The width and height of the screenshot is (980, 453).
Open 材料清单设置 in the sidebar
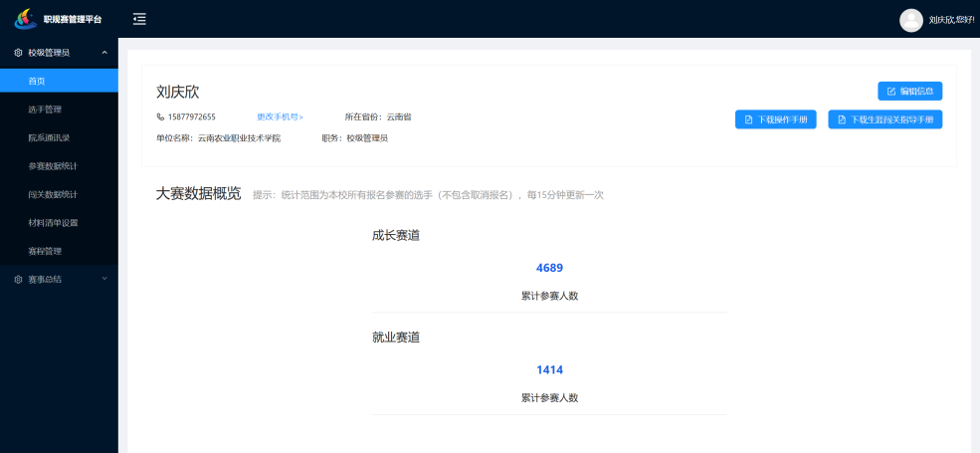click(x=53, y=223)
